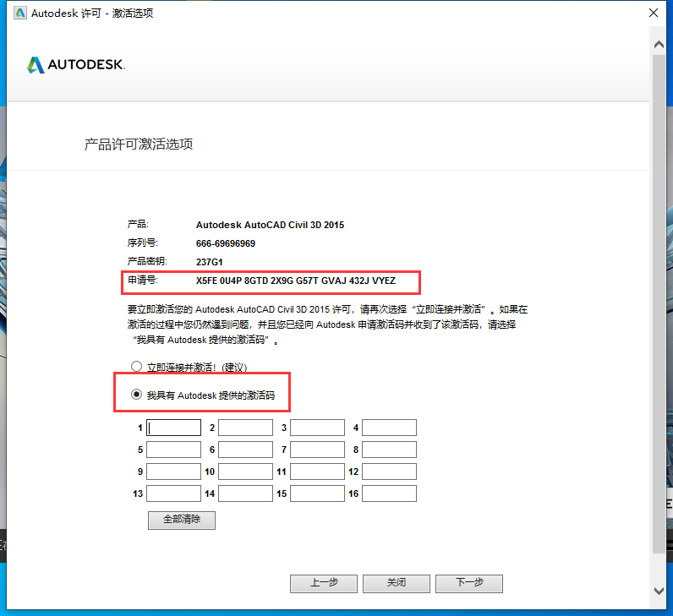Click activation code input field 15
Screen dimensions: 673x616
317,493
